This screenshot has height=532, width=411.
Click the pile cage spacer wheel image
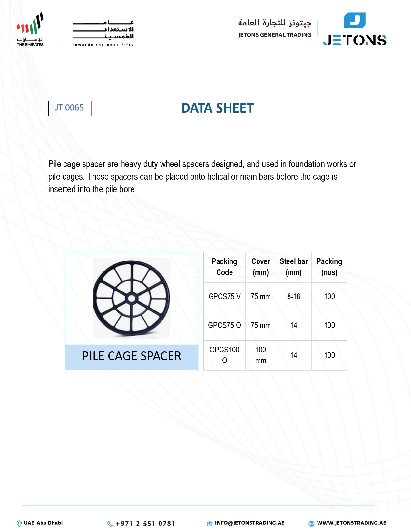131,298
